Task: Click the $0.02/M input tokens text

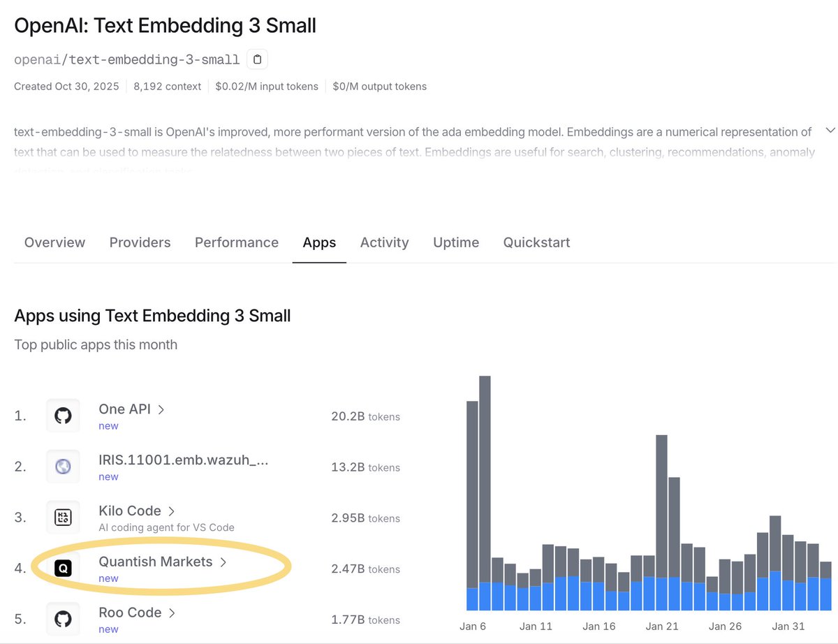Action: [x=267, y=87]
